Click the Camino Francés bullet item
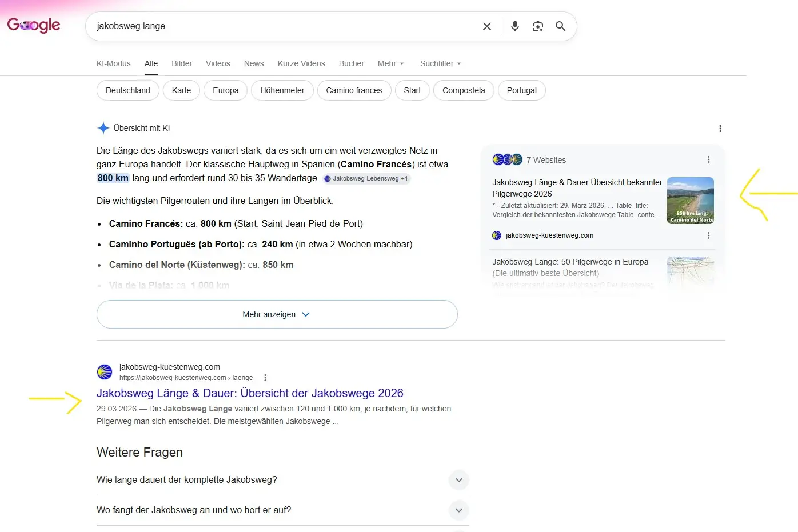Viewport: 798px width, 532px height. (x=236, y=224)
